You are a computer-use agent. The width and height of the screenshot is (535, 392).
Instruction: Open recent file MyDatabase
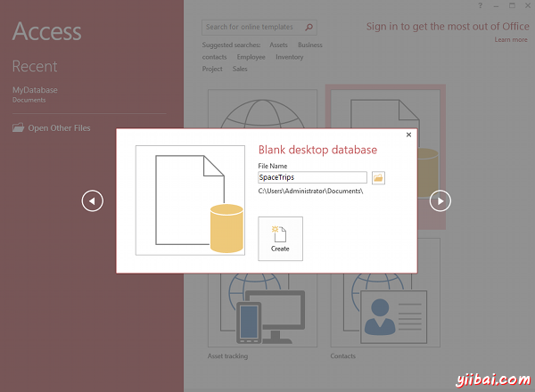tap(33, 91)
